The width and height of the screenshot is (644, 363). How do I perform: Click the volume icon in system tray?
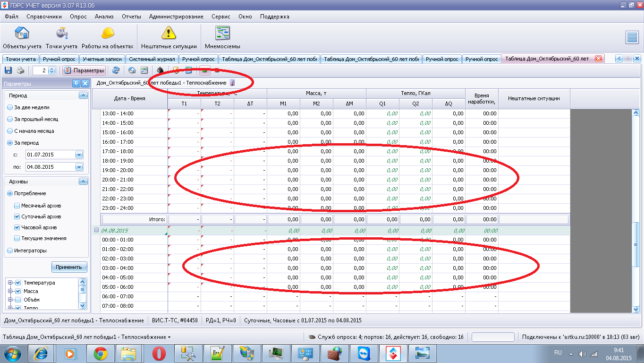click(582, 354)
